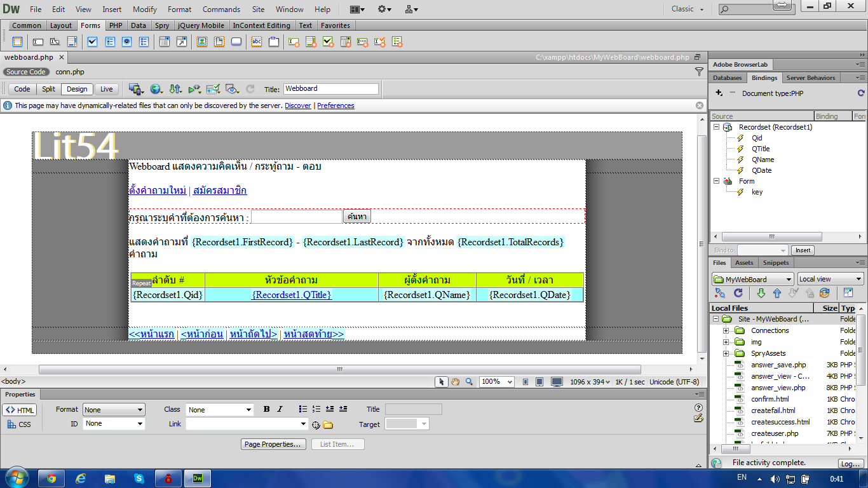Switch to Server Behaviors tab

click(x=810, y=78)
